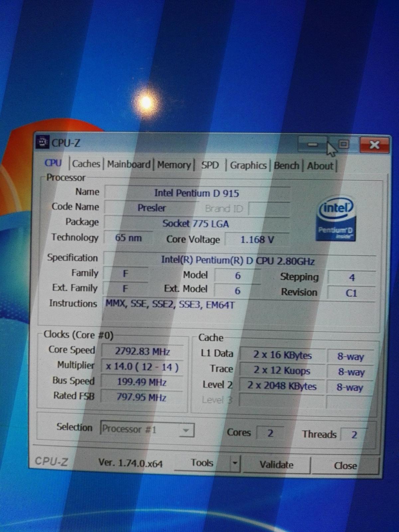
Task: Click the Trace value 2 x 12 Kuops
Action: coord(282,370)
